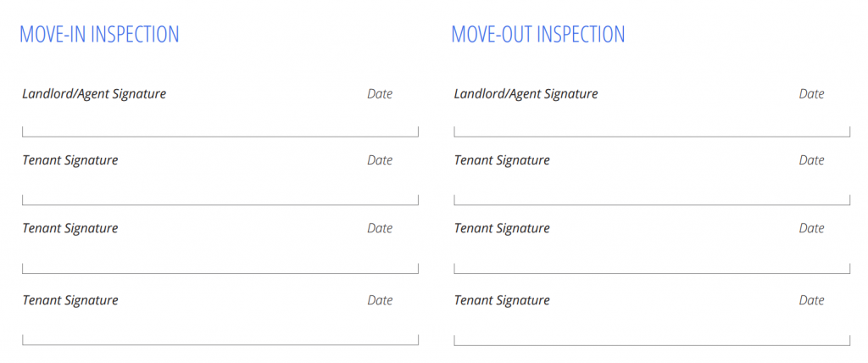Click the Move-In Landlord/Agent signature line
The width and height of the screenshot is (868, 363).
pos(220,131)
